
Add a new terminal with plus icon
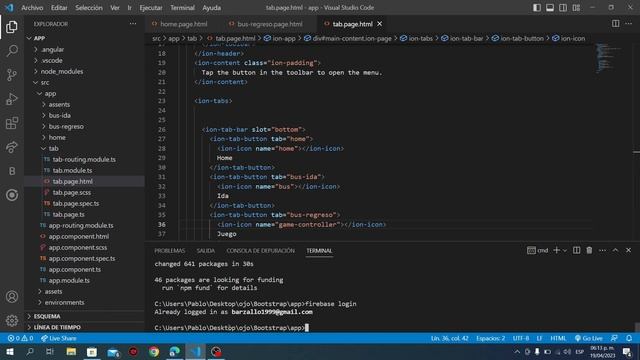pyautogui.click(x=556, y=250)
